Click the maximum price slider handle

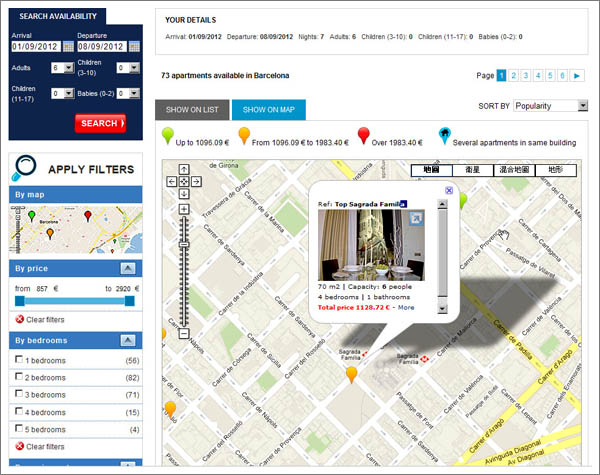click(130, 301)
